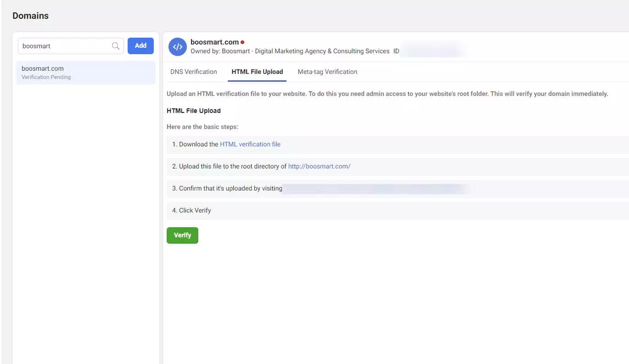The width and height of the screenshot is (629, 364).
Task: Click step 3 'Confirm that it's uploaded' row
Action: click(398, 188)
